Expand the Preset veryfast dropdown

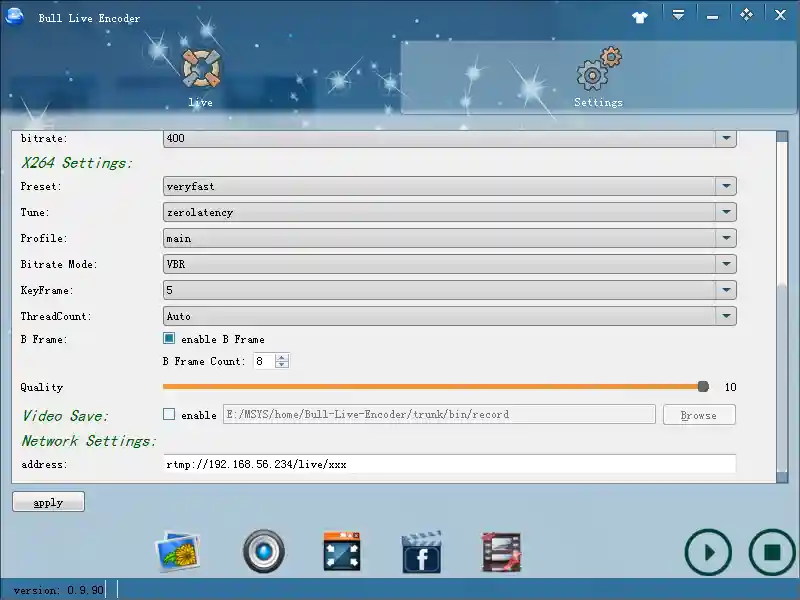pyautogui.click(x=726, y=186)
